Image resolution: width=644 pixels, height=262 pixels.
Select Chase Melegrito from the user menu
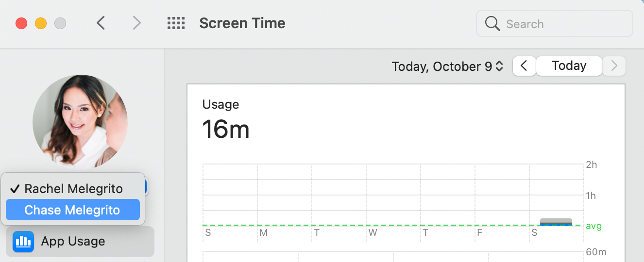[x=72, y=210]
